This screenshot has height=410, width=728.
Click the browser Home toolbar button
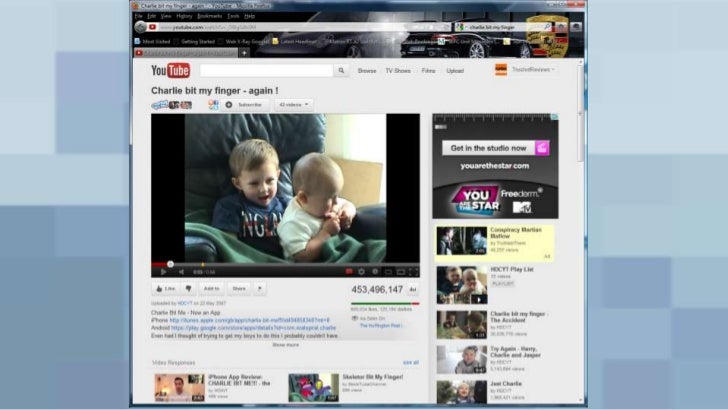[562, 27]
